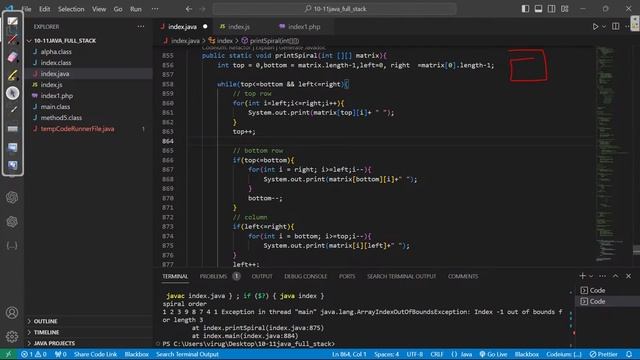This screenshot has height=360, width=640.
Task: Toggle the primary side bar visibility
Action: pos(525,9)
